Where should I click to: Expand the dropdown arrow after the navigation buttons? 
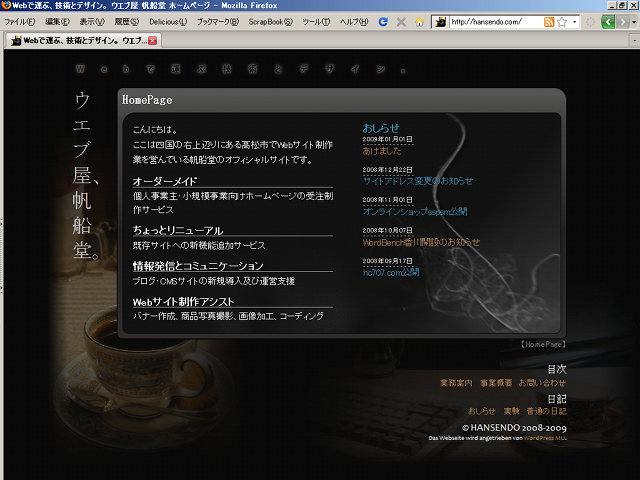(633, 22)
